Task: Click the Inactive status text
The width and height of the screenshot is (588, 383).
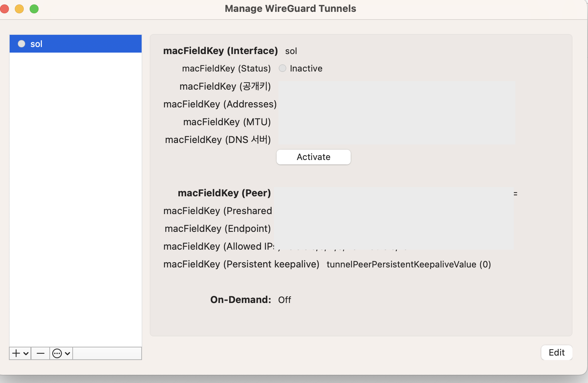Action: 306,69
